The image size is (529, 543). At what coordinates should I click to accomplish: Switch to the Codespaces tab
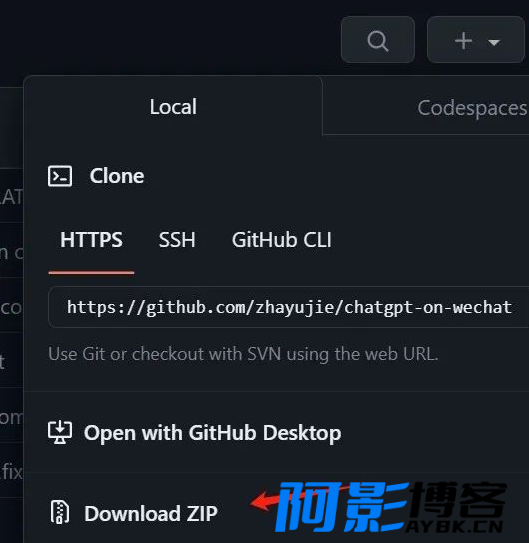coord(472,108)
